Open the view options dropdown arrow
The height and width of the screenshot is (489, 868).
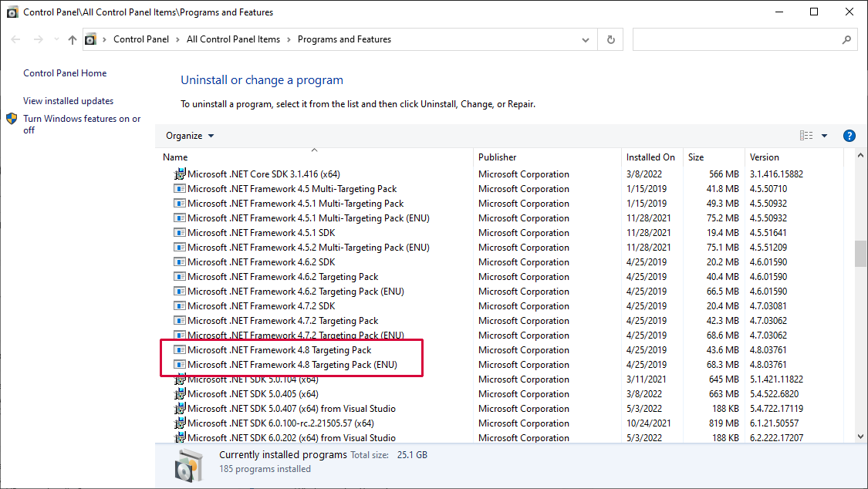click(824, 136)
